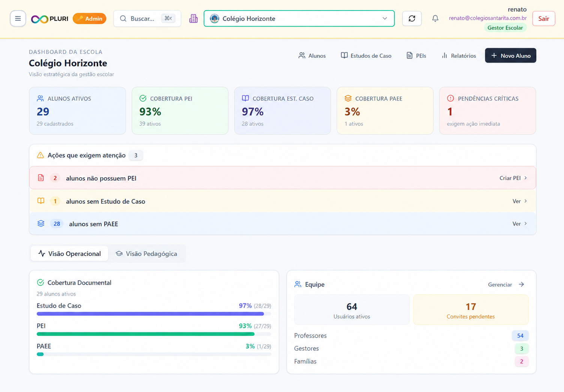Open the Colégio Horizonte school dropdown
564x392 pixels.
(x=299, y=18)
